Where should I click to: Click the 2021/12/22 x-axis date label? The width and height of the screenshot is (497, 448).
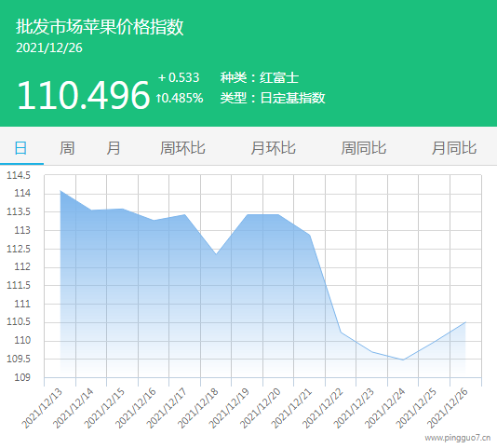click(323, 408)
